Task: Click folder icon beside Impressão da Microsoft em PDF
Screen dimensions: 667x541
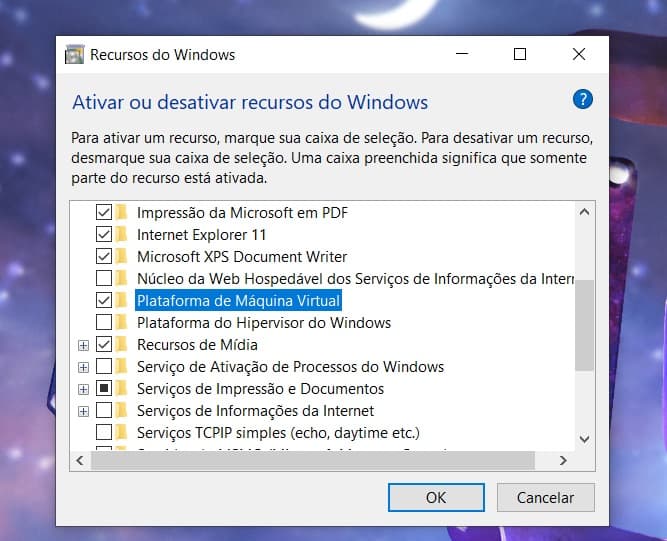Action: tap(122, 212)
